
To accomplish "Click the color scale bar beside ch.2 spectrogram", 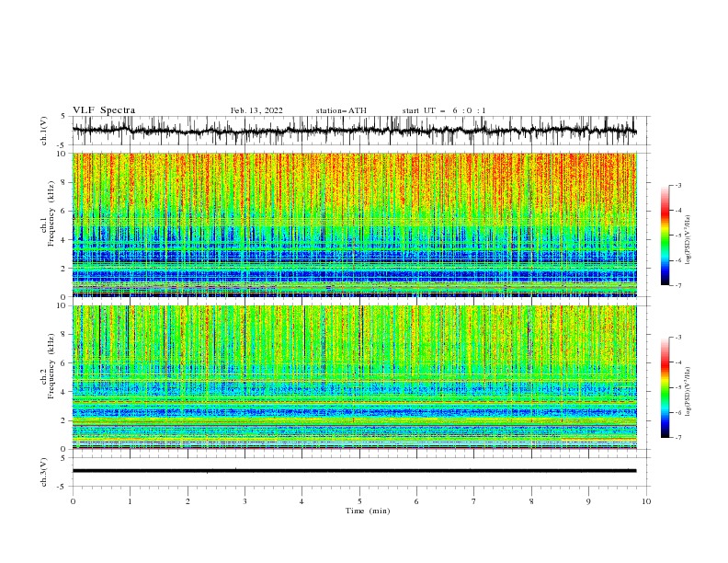I will pos(665,387).
